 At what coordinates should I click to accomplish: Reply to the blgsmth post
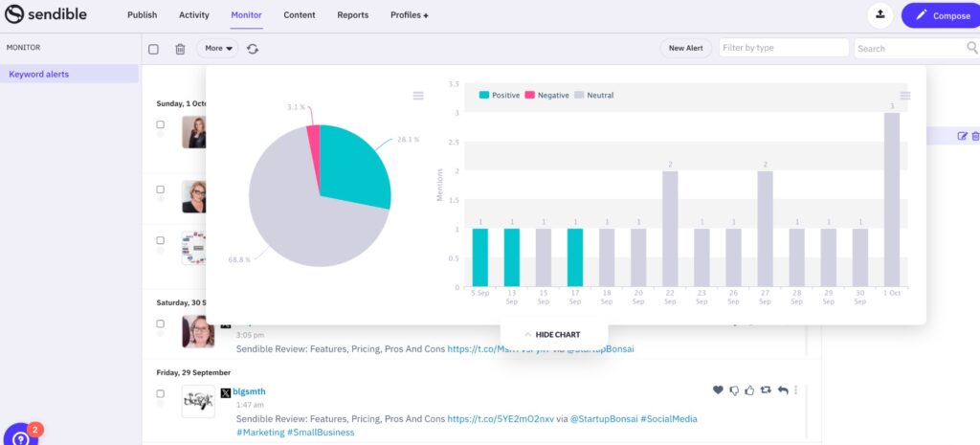pyautogui.click(x=783, y=390)
